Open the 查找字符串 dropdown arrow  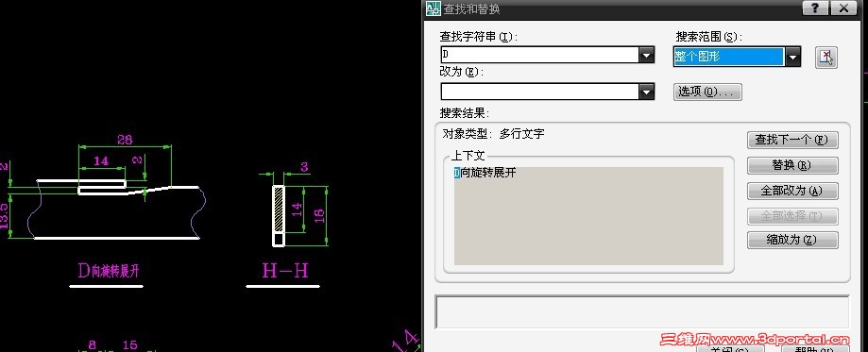pos(647,56)
